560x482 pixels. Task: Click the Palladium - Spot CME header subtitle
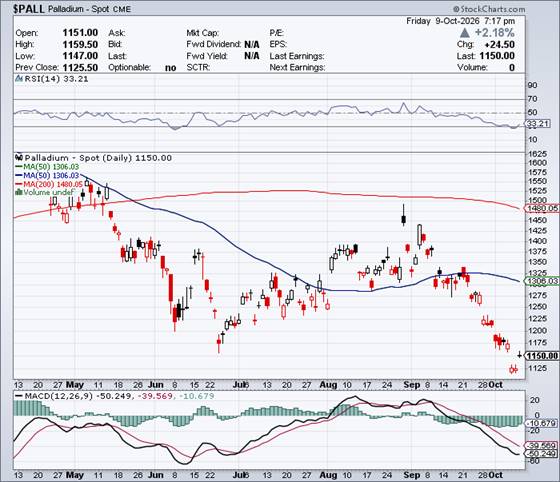coord(89,9)
